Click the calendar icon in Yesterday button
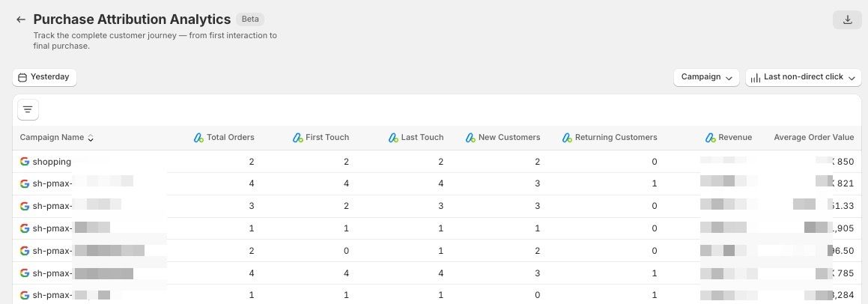The width and height of the screenshot is (868, 304). pyautogui.click(x=22, y=78)
